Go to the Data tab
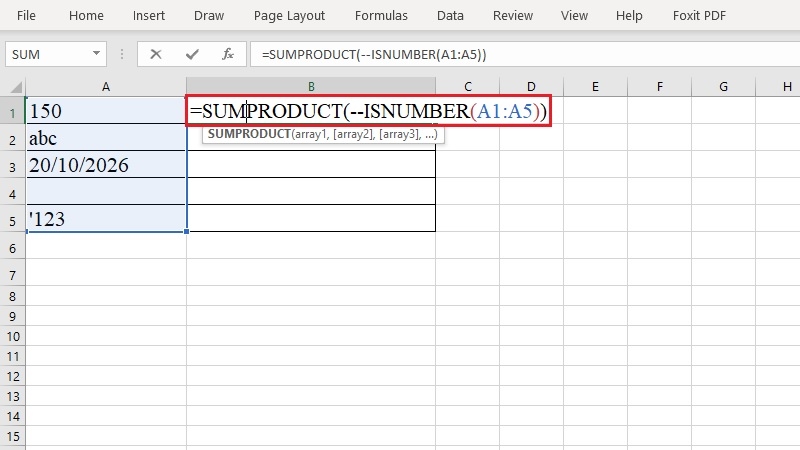The height and width of the screenshot is (450, 800). click(450, 16)
